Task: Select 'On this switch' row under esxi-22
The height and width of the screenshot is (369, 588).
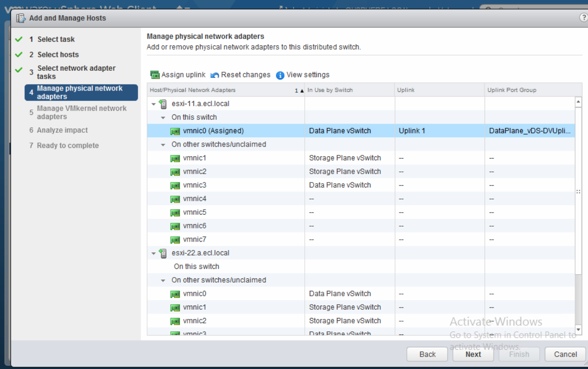Action: click(361, 267)
